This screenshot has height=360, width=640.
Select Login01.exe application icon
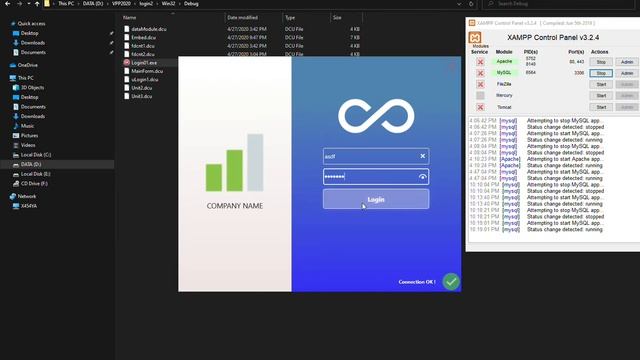(x=127, y=62)
